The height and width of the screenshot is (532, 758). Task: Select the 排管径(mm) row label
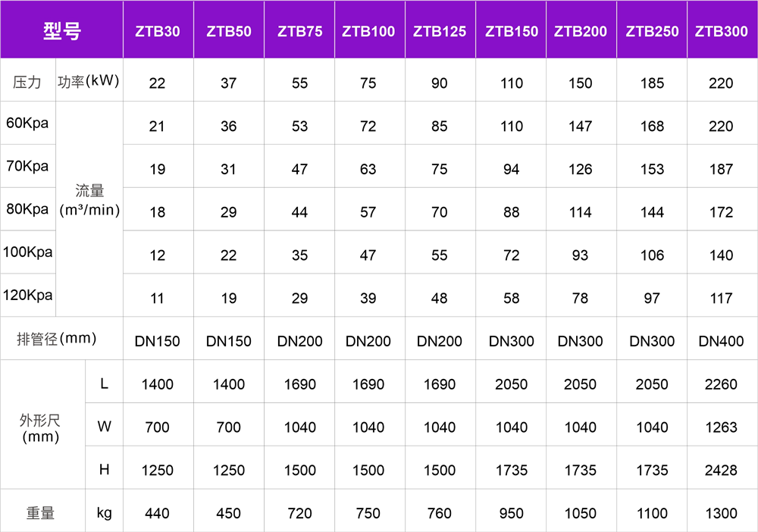[x=58, y=339]
